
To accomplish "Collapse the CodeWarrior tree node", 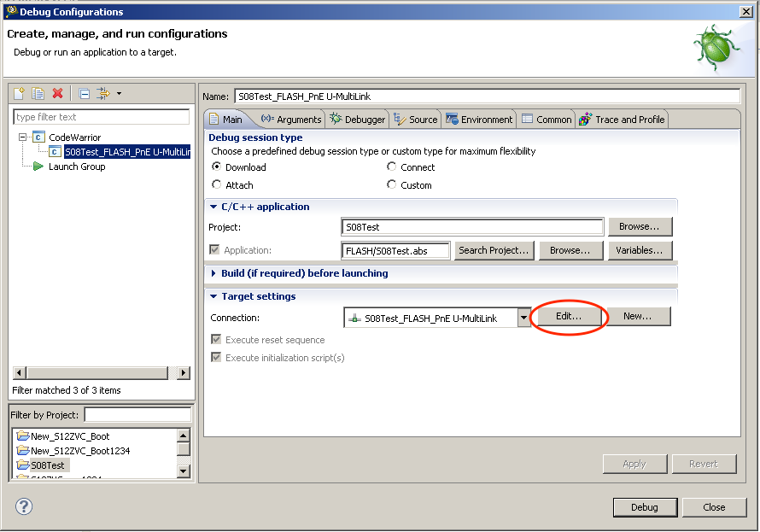I will tap(22, 137).
